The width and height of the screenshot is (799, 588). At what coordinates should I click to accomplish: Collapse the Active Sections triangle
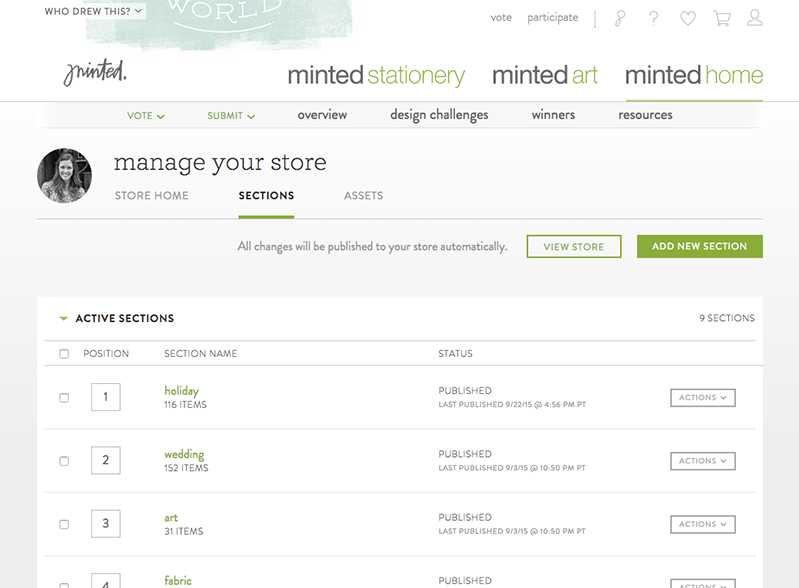click(x=64, y=319)
